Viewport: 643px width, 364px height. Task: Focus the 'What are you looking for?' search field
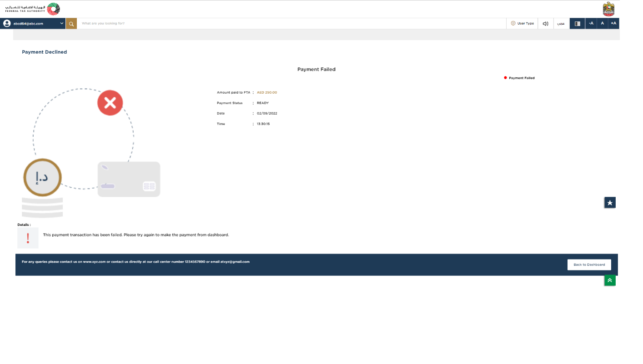pos(291,23)
